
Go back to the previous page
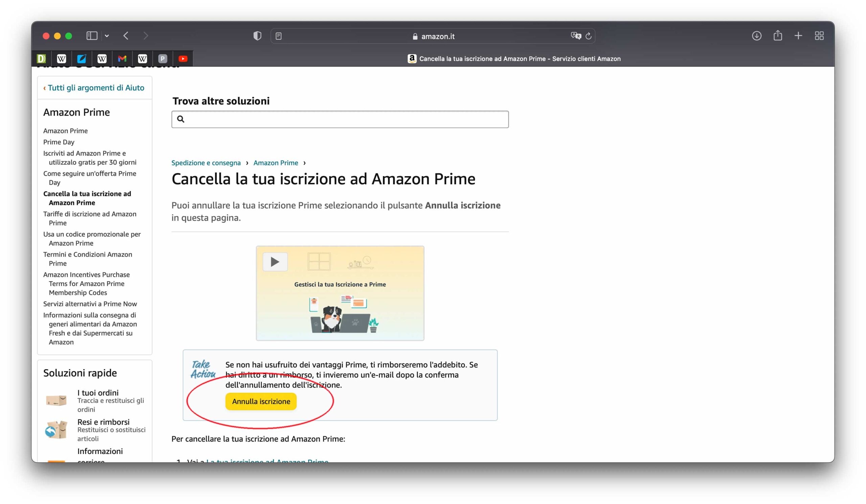pos(126,36)
